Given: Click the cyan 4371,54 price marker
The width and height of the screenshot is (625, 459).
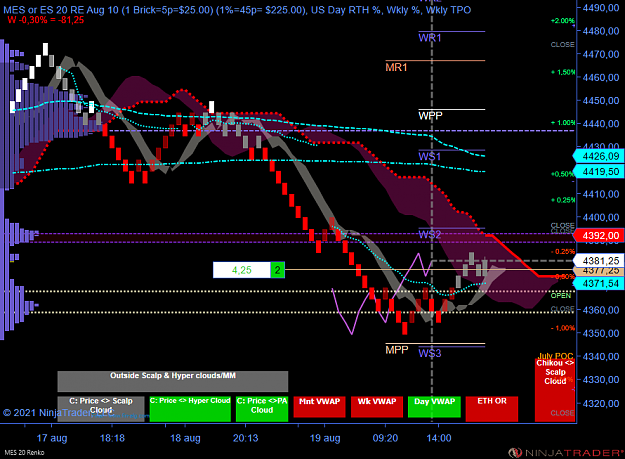Looking at the screenshot, I should tap(599, 284).
